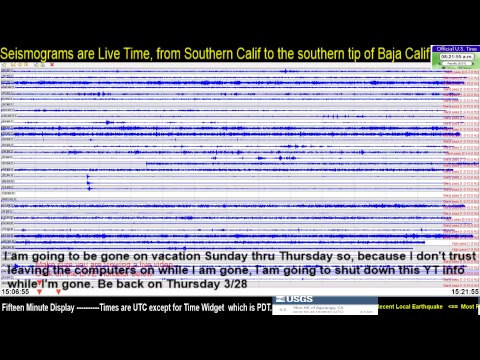The height and width of the screenshot is (360, 480).
Task: Open the Aguanga, CA earthquake entry
Action: [325, 310]
